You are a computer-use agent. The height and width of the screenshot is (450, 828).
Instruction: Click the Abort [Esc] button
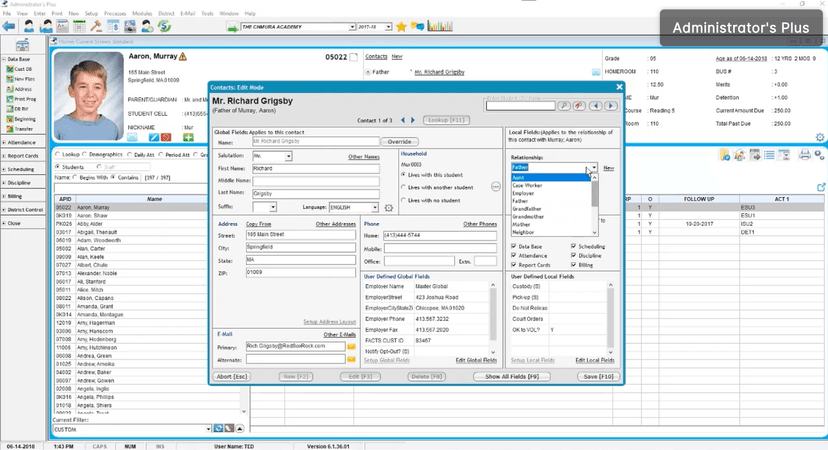232,377
